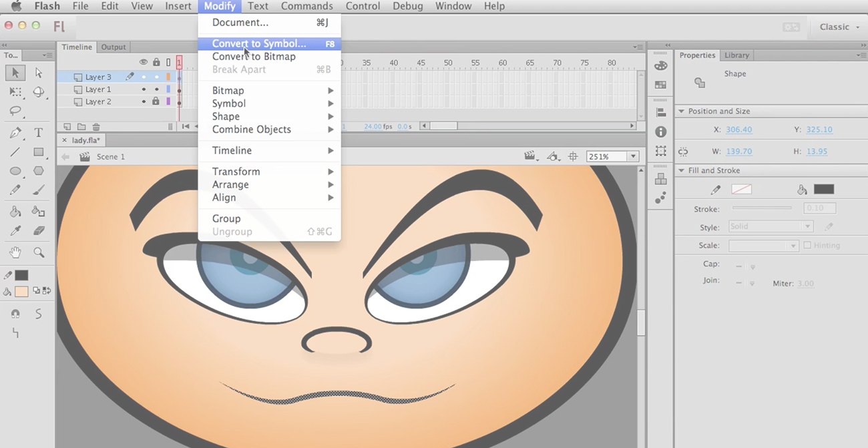Open the stroke Style dropdown
Image resolution: width=868 pixels, height=448 pixels.
click(771, 226)
